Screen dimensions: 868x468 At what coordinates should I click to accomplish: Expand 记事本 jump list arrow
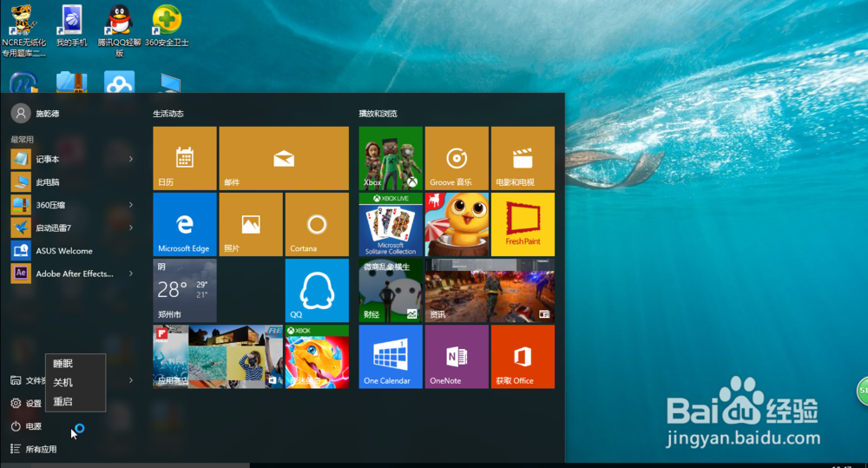(x=131, y=159)
